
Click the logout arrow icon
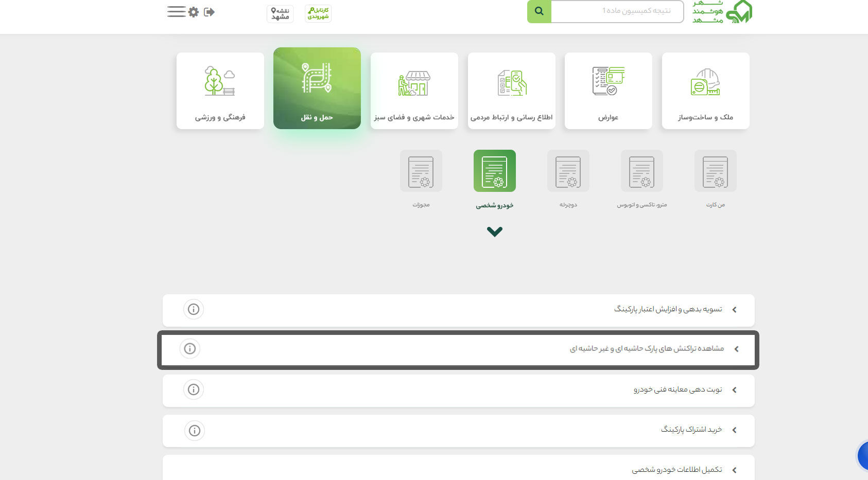click(209, 12)
